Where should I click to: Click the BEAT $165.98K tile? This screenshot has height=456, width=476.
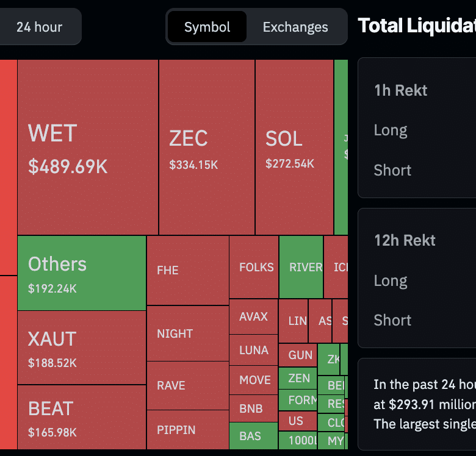coord(81,418)
